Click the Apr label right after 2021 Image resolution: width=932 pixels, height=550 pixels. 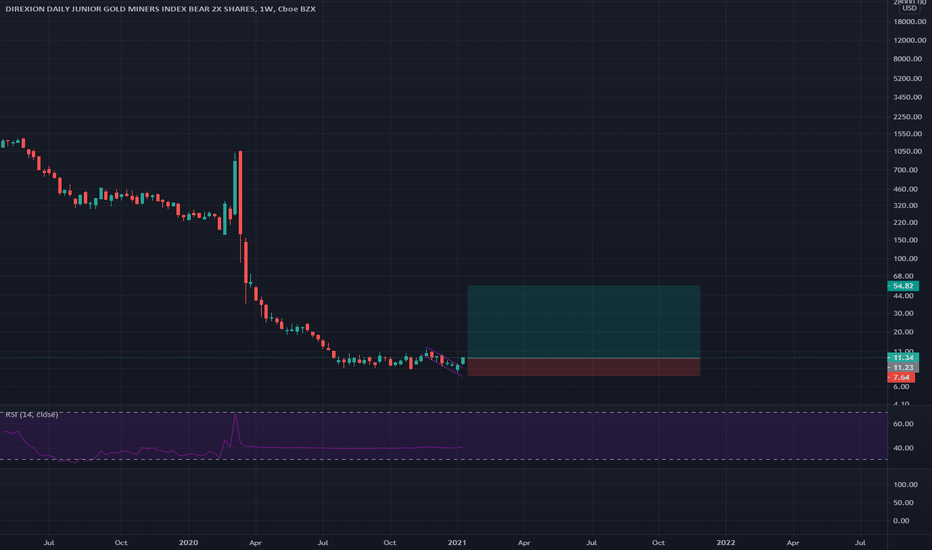[x=524, y=542]
